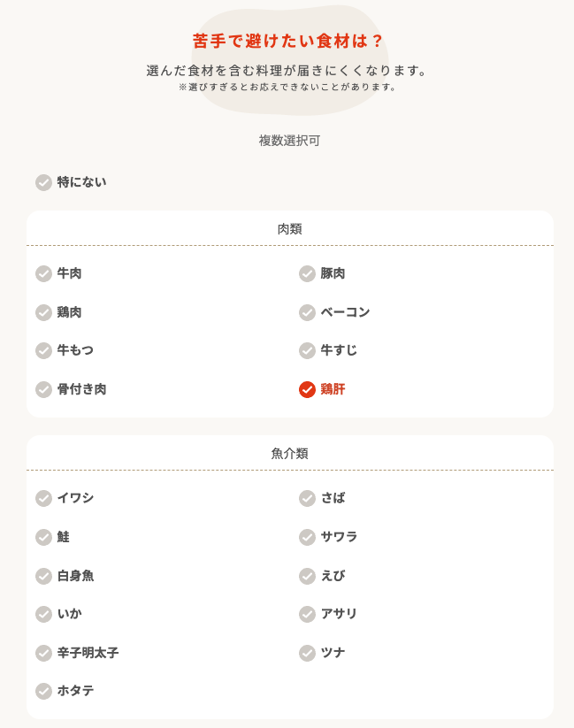
Task: Select えび checkbox
Action: pyautogui.click(x=307, y=576)
